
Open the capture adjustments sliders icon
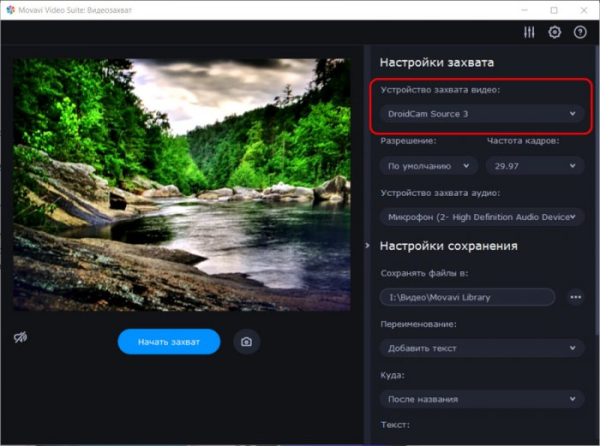pos(529,32)
